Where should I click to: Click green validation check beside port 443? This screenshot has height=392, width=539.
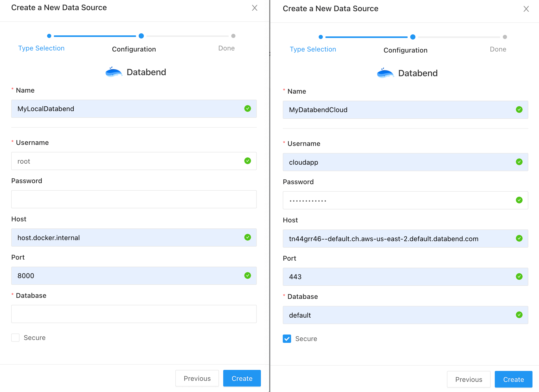coord(519,277)
